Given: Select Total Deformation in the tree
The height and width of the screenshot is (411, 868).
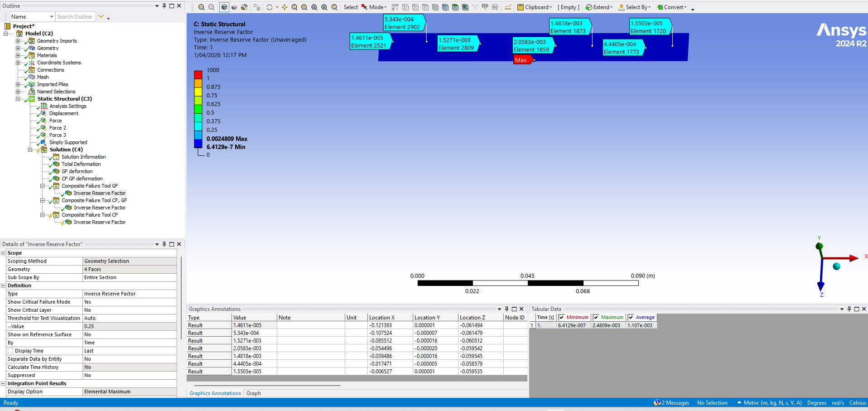Looking at the screenshot, I should pos(81,164).
